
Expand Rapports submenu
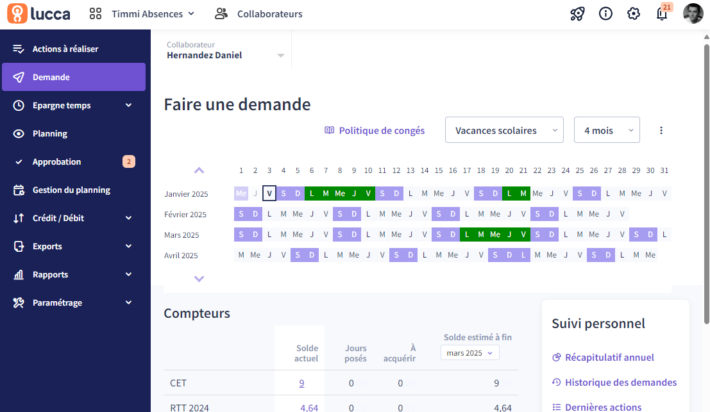point(74,274)
